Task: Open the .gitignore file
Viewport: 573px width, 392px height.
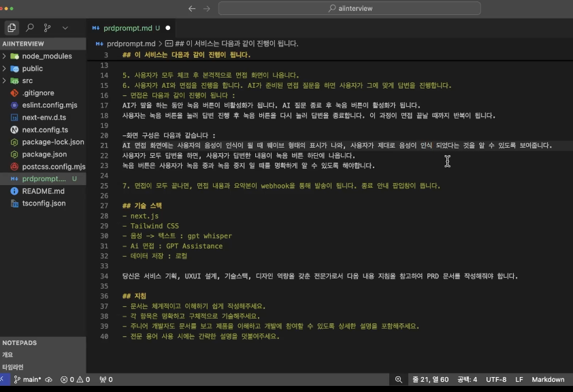Action: [x=43, y=93]
